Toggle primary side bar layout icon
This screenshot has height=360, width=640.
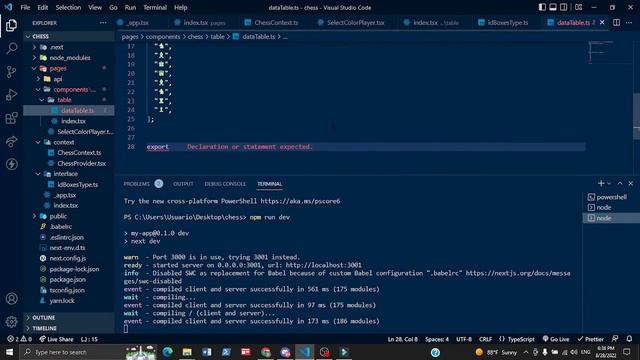click(542, 7)
